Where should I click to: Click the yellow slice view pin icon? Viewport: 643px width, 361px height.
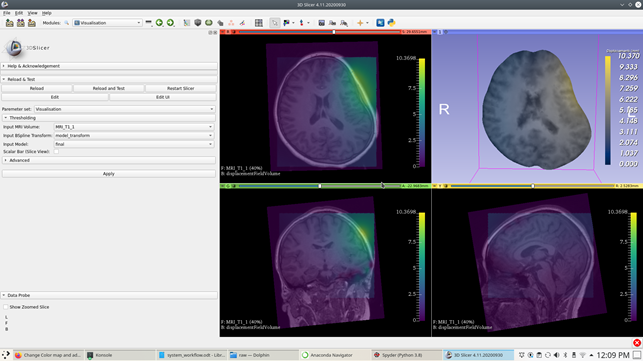point(435,186)
